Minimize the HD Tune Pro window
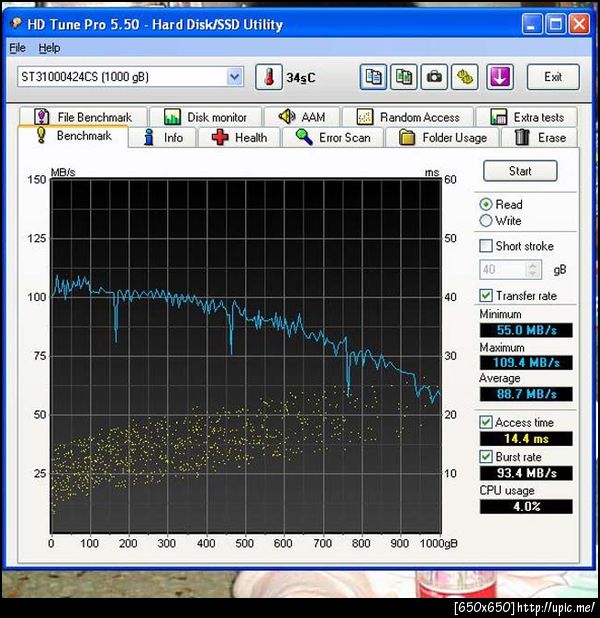The height and width of the screenshot is (618, 600). pos(532,24)
